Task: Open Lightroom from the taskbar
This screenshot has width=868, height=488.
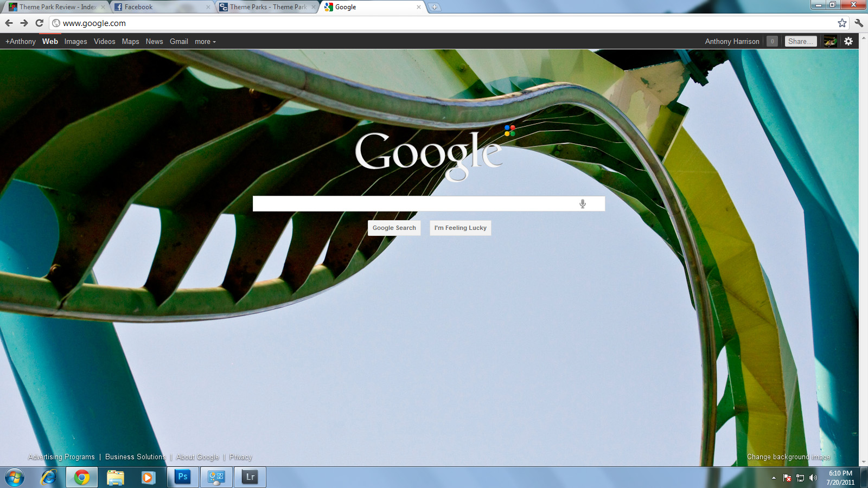Action: [250, 477]
